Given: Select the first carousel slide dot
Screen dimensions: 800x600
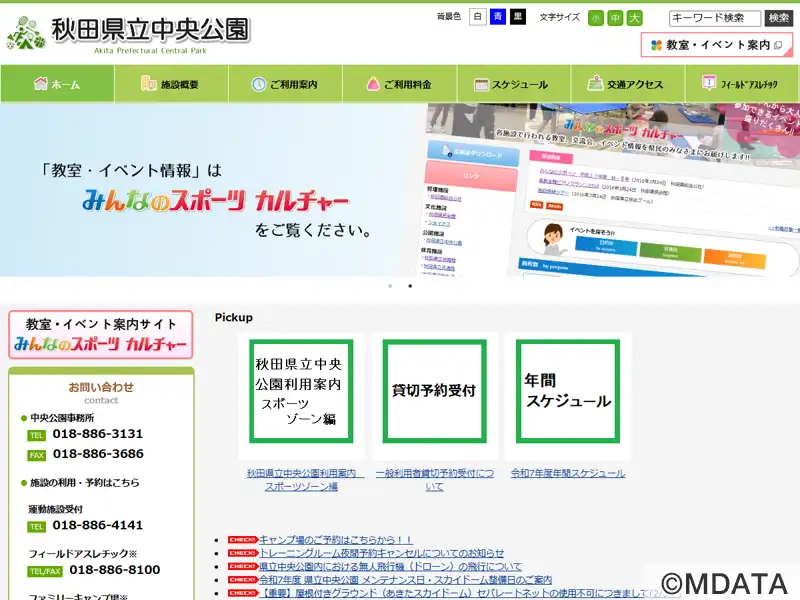Looking at the screenshot, I should point(390,286).
